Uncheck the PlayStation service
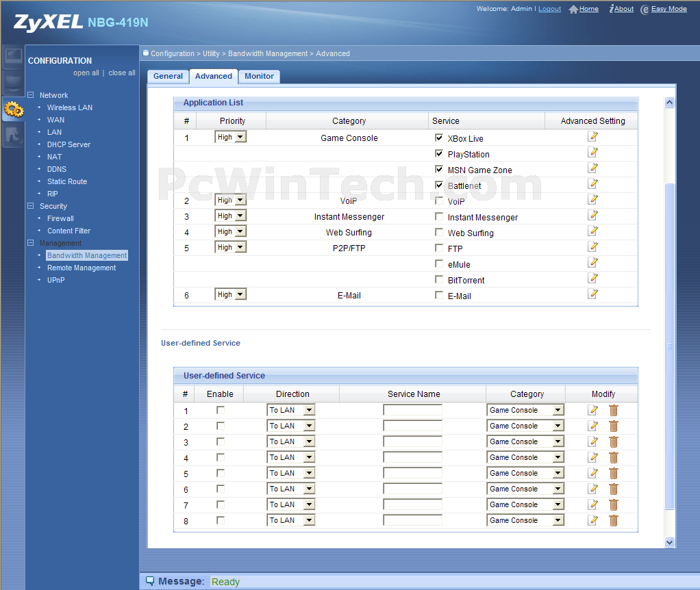The width and height of the screenshot is (700, 590). [439, 153]
